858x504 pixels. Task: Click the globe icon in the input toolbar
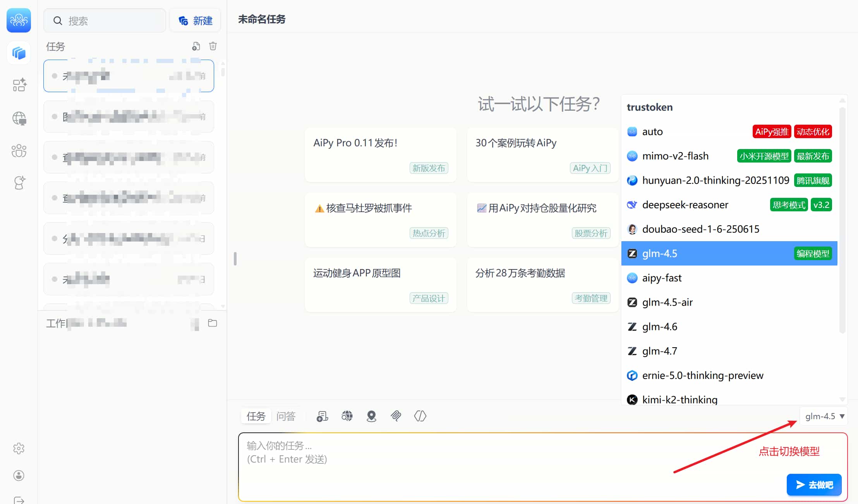347,416
